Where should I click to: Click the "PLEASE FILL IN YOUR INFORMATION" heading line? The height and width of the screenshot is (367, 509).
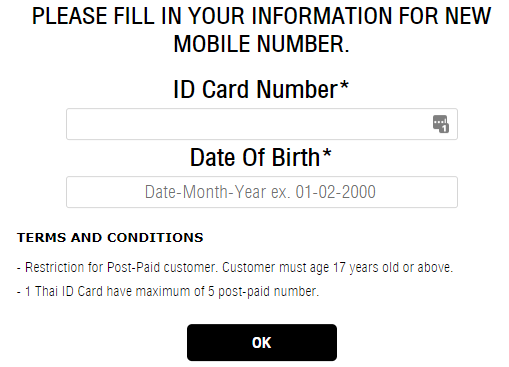[262, 16]
